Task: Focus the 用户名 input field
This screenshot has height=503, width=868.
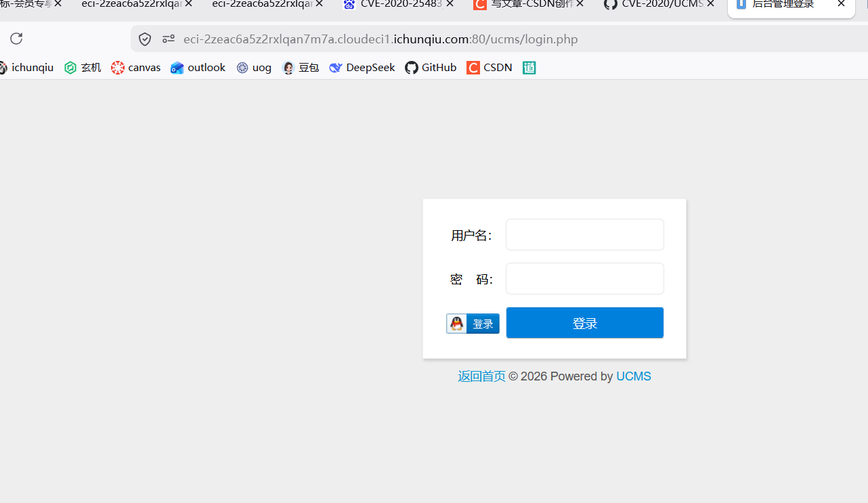Action: pos(585,234)
